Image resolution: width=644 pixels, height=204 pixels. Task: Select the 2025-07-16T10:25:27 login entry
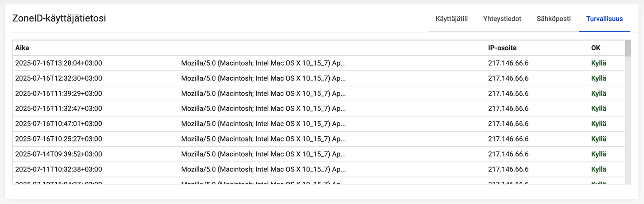tap(319, 139)
